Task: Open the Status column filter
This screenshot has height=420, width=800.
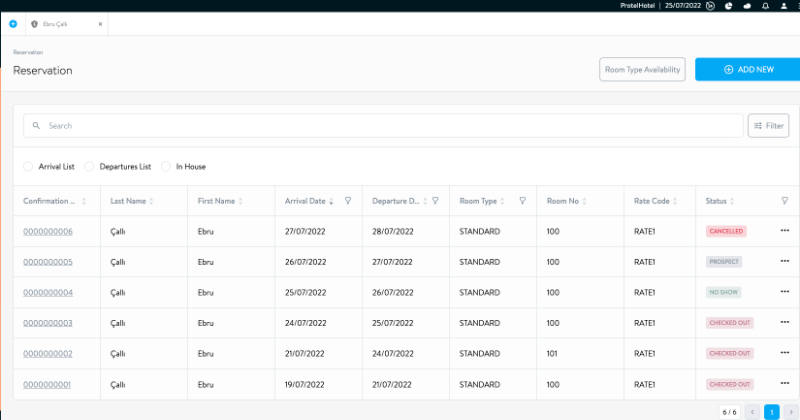Action: point(785,201)
